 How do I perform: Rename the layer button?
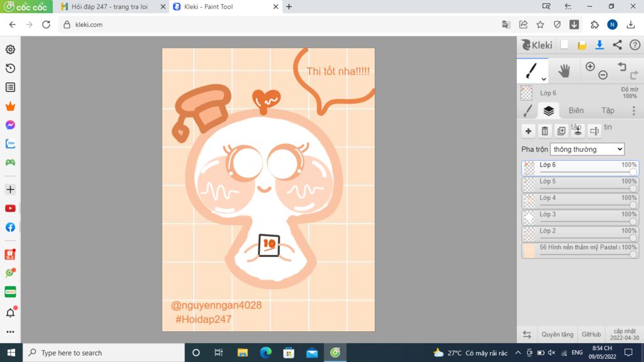pyautogui.click(x=594, y=131)
